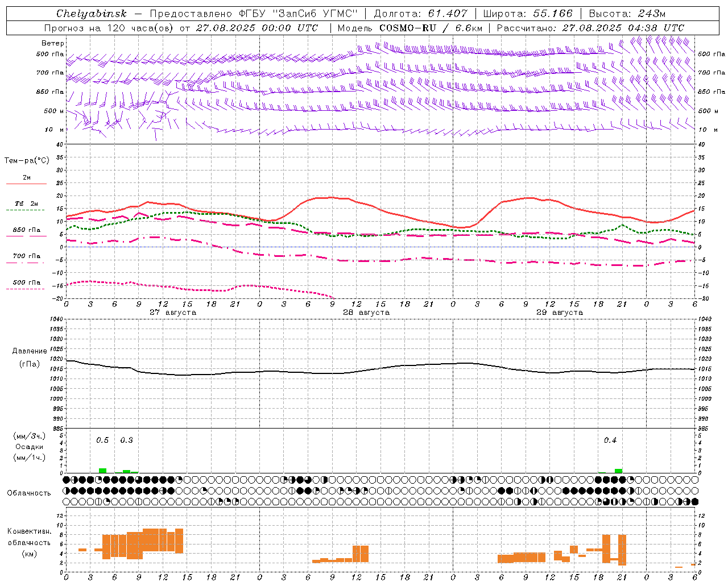Click the 'Высота: 243м' header value

[627, 14]
